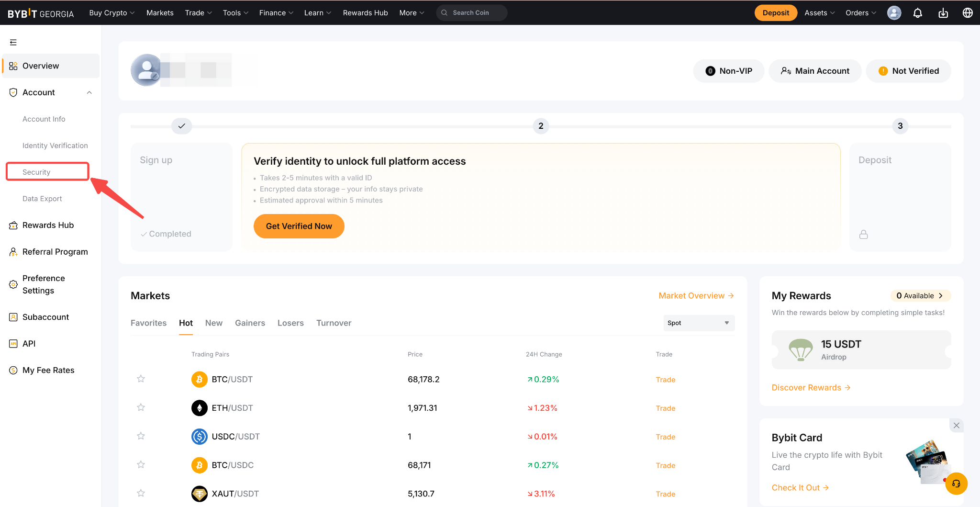
Task: Click the app download icon in header
Action: tap(943, 13)
